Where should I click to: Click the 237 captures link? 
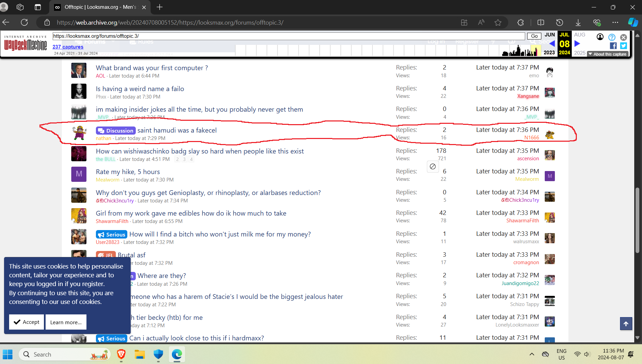68,47
